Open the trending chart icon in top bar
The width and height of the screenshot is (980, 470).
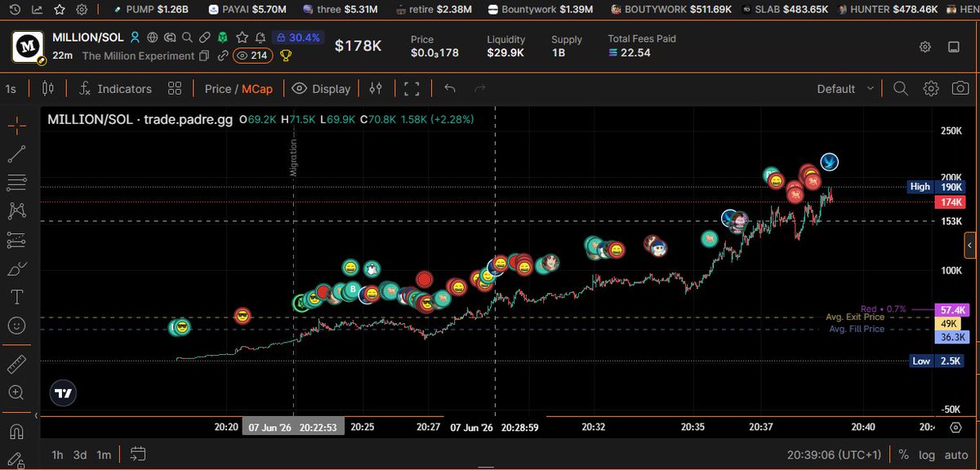coord(37,10)
